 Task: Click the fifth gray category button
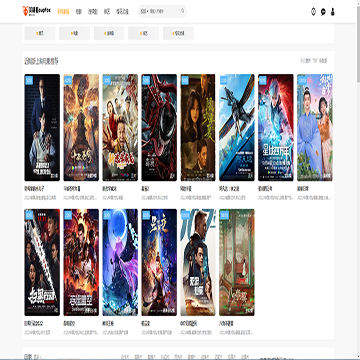178,33
